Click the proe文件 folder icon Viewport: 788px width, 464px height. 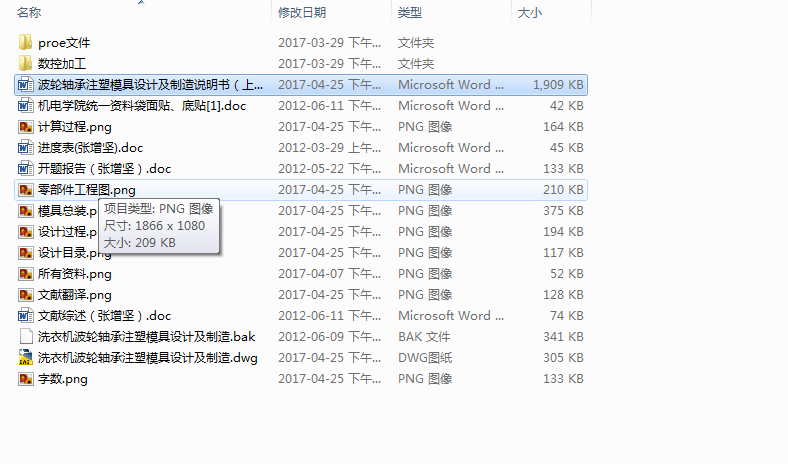pos(26,42)
